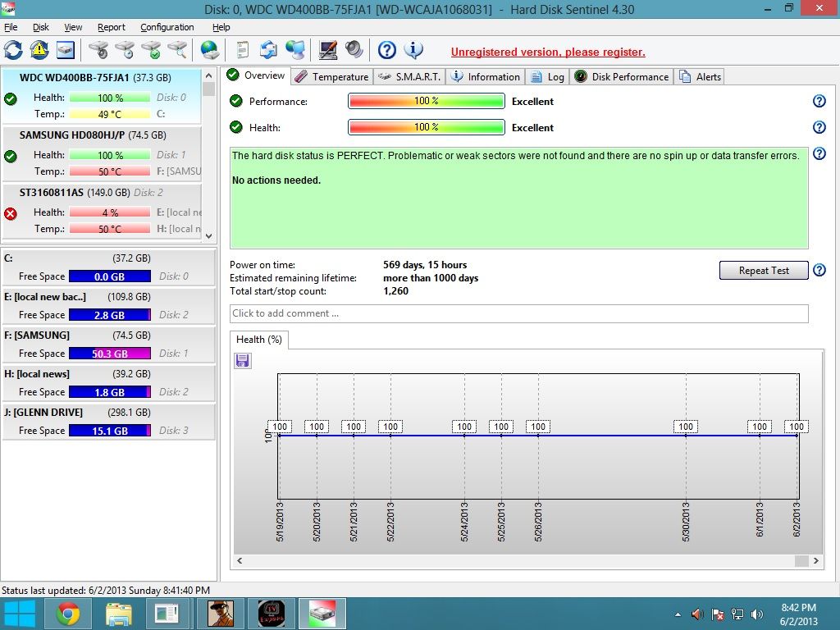Click the disk with magnifying glass icon
Screen dimensions: 840x630
click(177, 50)
